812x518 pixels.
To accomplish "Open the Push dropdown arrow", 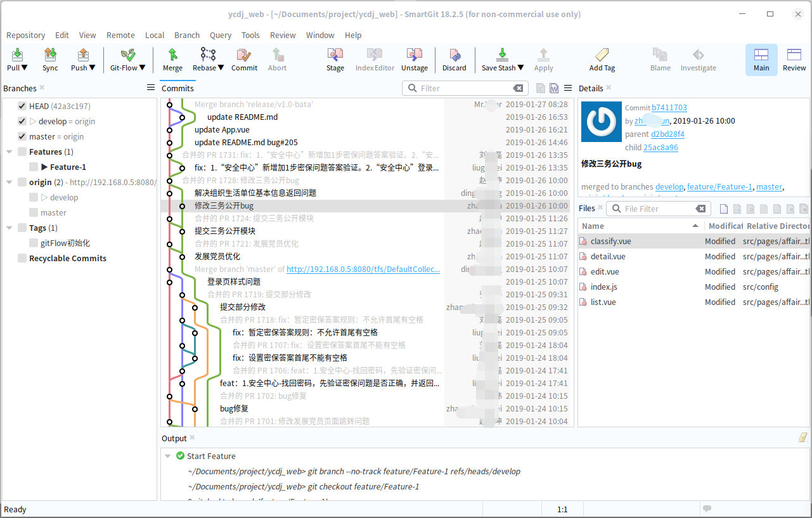I will [x=93, y=68].
